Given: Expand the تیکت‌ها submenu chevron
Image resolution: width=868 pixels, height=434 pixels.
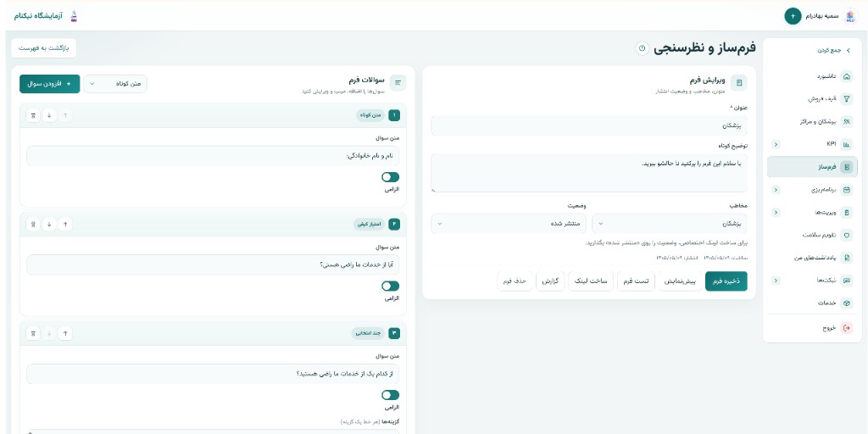Looking at the screenshot, I should [x=776, y=280].
